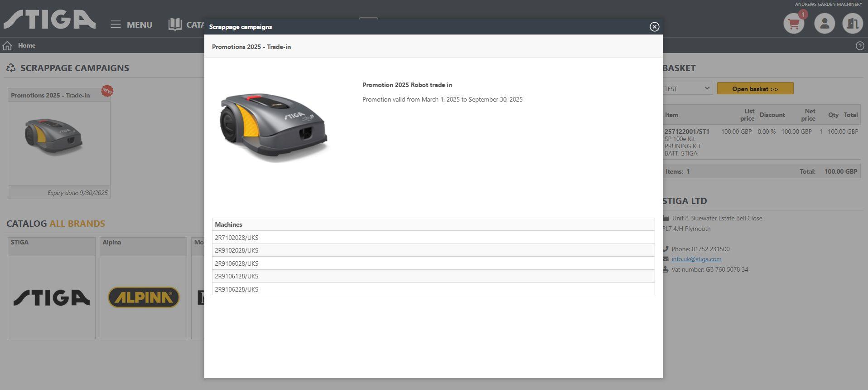Viewport: 868px width, 390px height.
Task: Click the basket Total 100.00 GBP value
Action: (x=841, y=171)
